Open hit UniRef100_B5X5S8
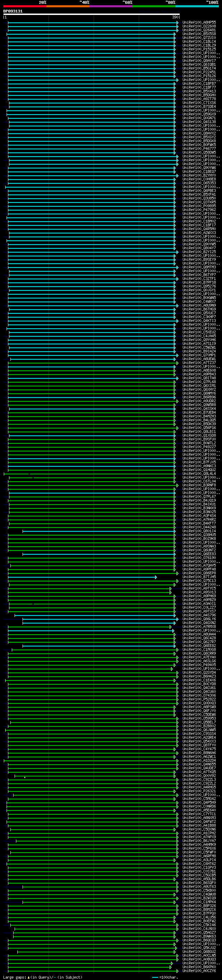222x980 pixels. (x=199, y=34)
